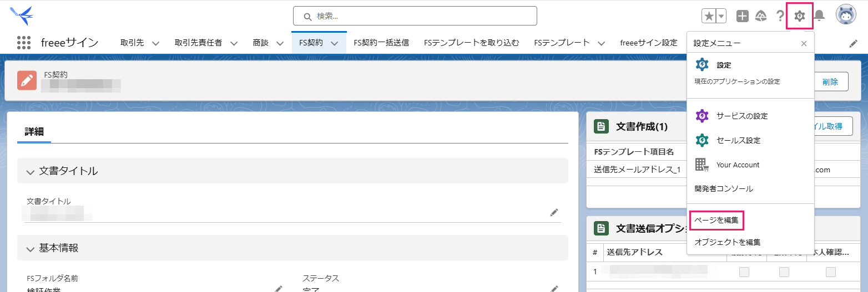Open the FSテンプレート tab
This screenshot has height=292, width=868.
coord(562,43)
